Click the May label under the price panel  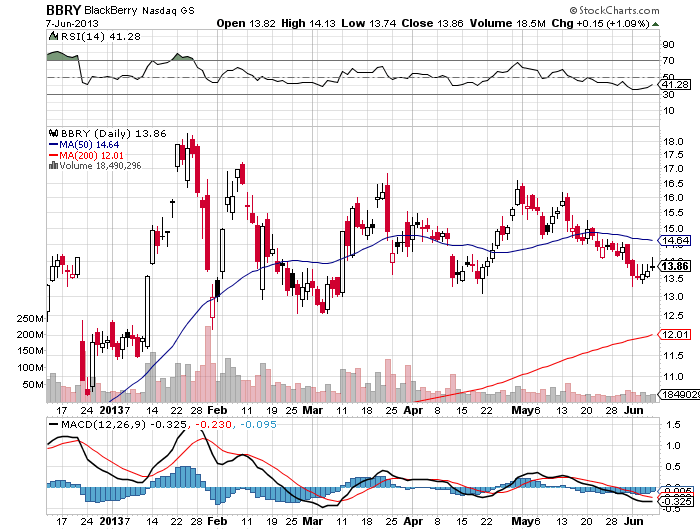(523, 410)
